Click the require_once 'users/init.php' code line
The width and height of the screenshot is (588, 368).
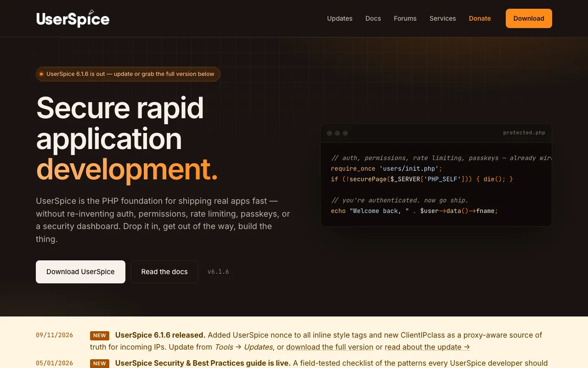pyautogui.click(x=386, y=168)
